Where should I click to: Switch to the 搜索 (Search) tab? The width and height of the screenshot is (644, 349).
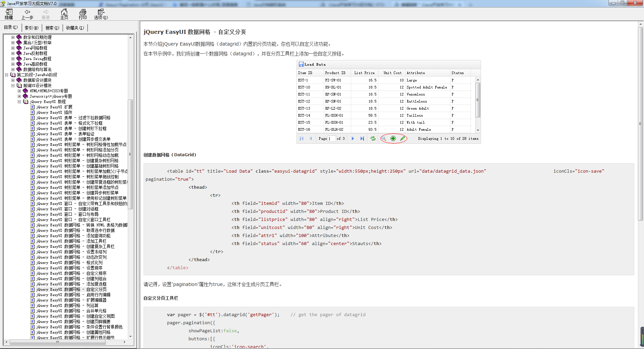(x=52, y=28)
